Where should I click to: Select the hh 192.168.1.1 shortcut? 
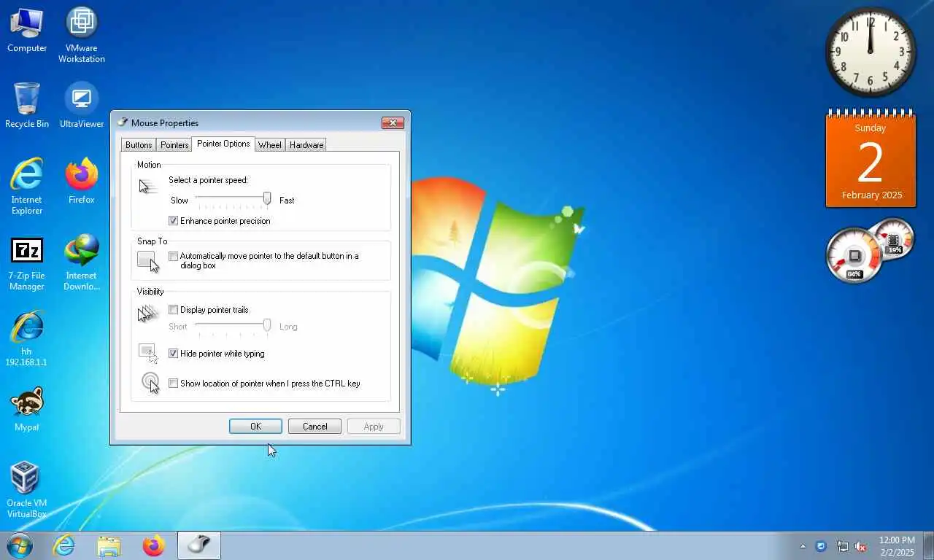click(27, 338)
